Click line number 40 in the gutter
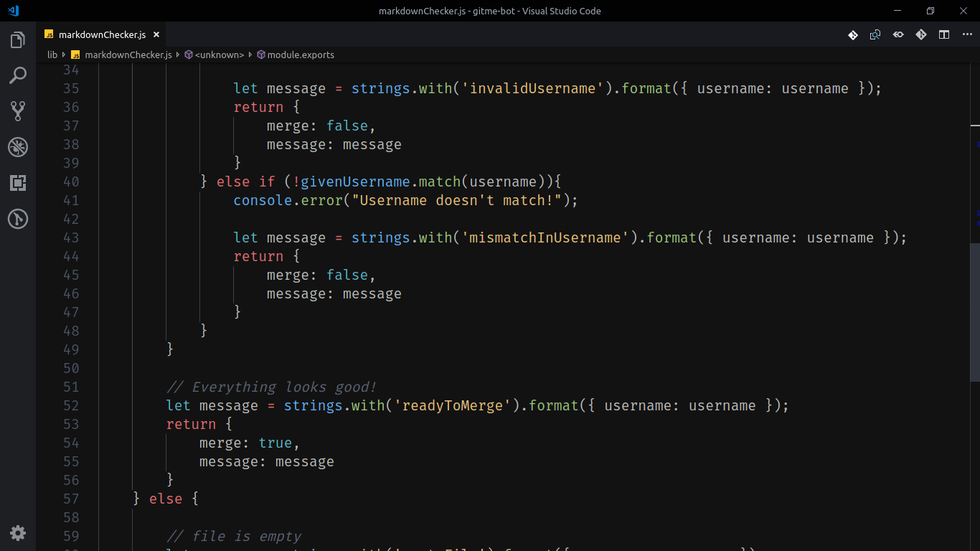 coord(72,182)
